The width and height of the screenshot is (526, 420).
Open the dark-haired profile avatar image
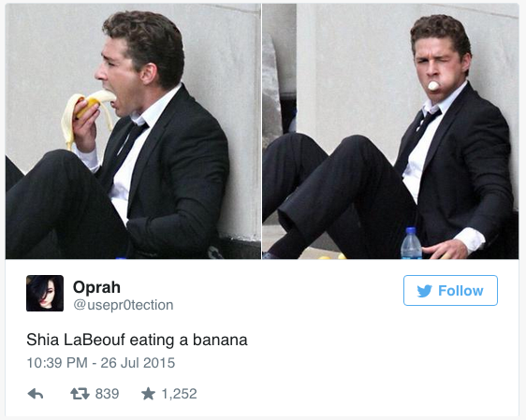(x=45, y=294)
